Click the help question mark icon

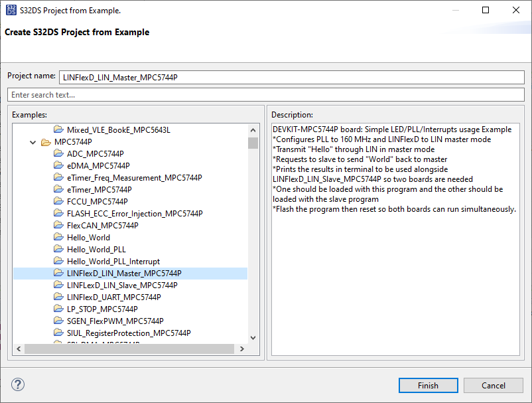[x=17, y=384]
